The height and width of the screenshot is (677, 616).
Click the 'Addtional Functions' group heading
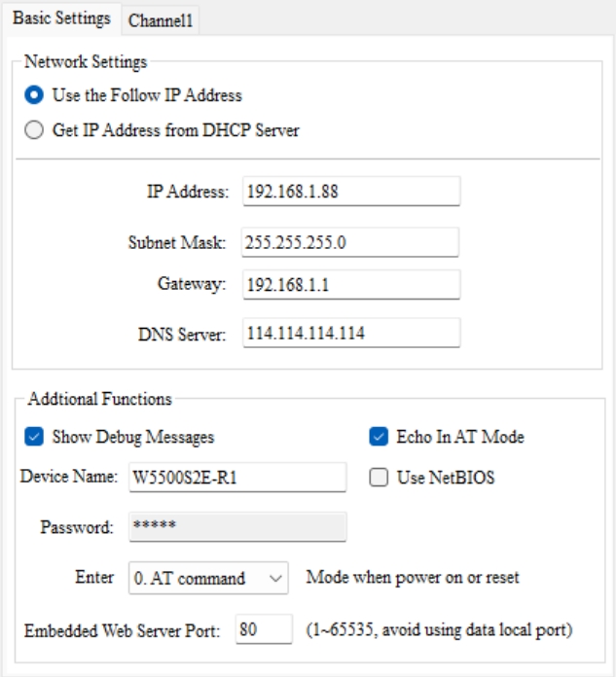pos(99,399)
